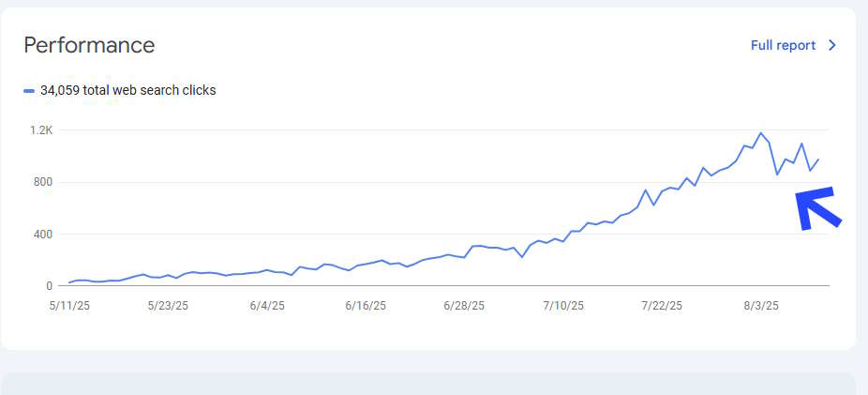
Task: Choose the 7/22/25 date on the chart axis
Action: [x=661, y=306]
